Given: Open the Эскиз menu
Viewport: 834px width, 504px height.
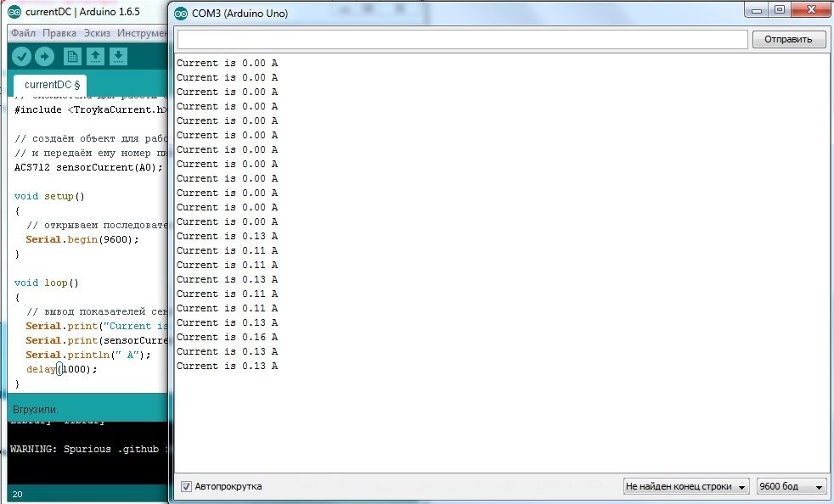Looking at the screenshot, I should [97, 33].
